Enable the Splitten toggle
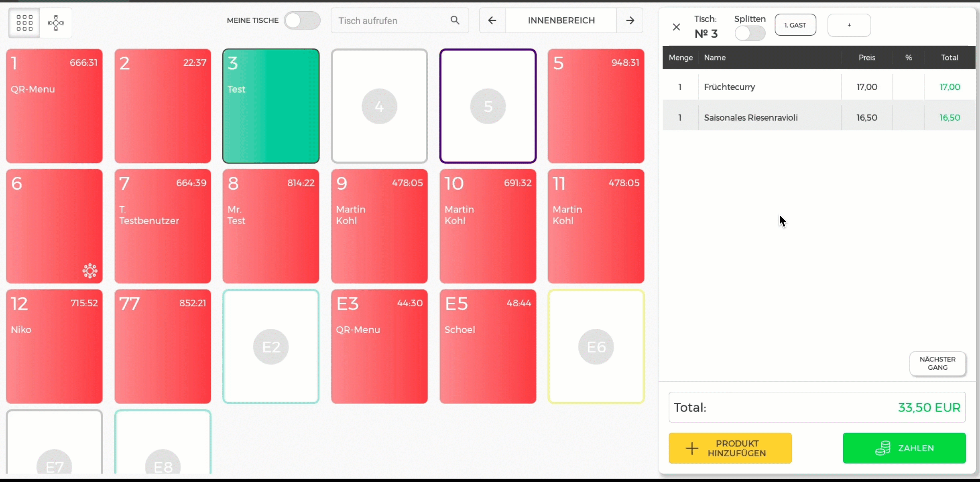The height and width of the screenshot is (482, 980). [750, 33]
